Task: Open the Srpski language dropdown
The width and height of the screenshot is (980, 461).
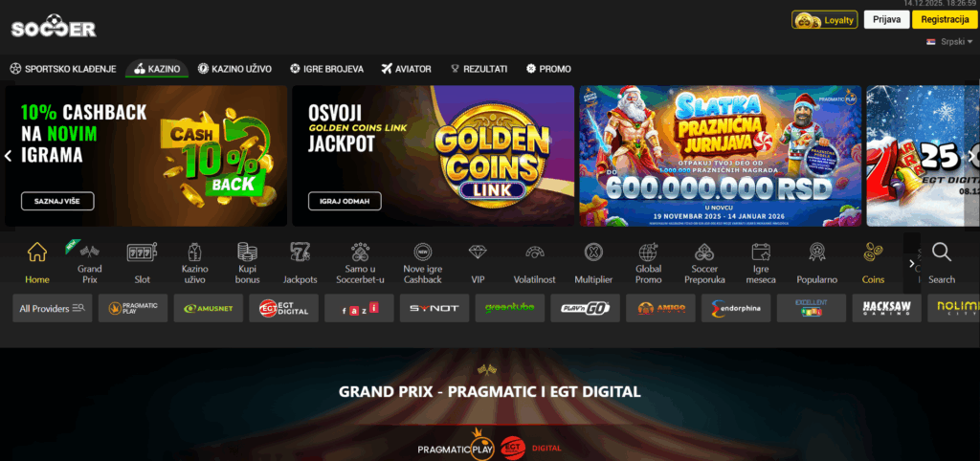Action: [949, 41]
